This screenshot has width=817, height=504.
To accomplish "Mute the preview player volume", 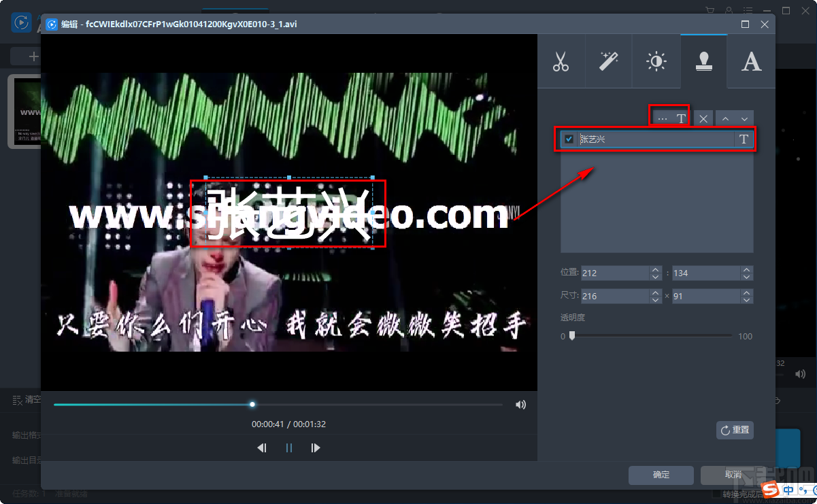I will coord(520,404).
